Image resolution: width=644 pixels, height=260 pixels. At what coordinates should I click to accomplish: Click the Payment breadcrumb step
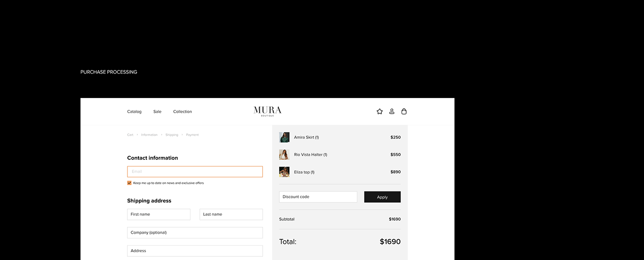click(x=192, y=135)
